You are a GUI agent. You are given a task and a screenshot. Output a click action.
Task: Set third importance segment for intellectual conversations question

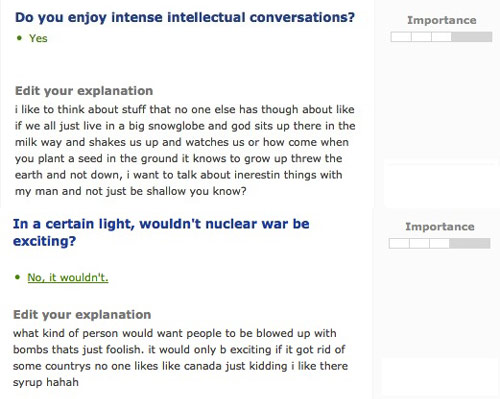pos(441,37)
